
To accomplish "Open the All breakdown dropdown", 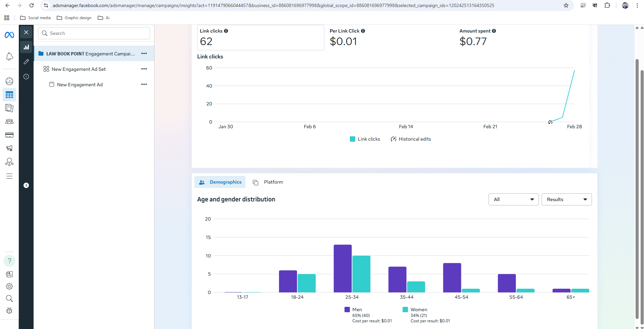I will [513, 199].
